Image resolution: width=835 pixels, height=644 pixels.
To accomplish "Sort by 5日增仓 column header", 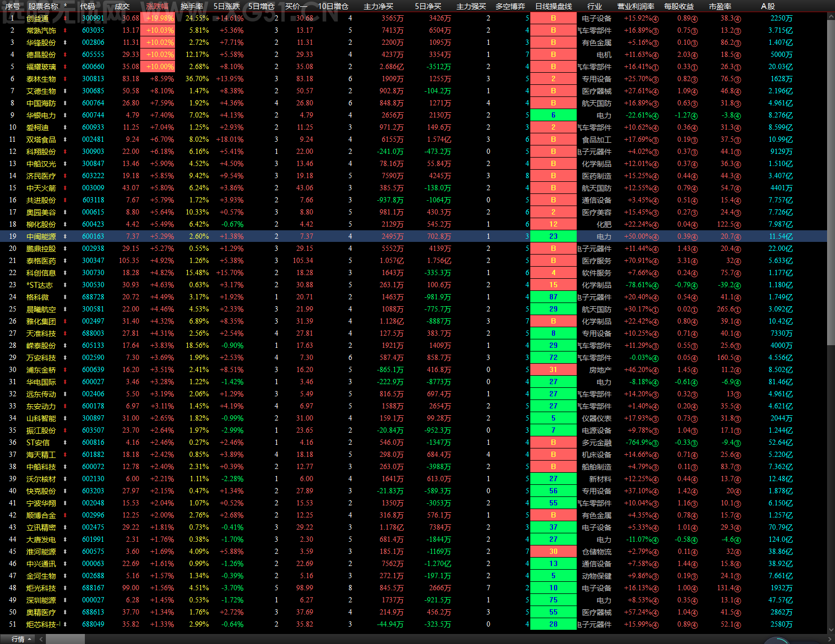I will 261,6.
